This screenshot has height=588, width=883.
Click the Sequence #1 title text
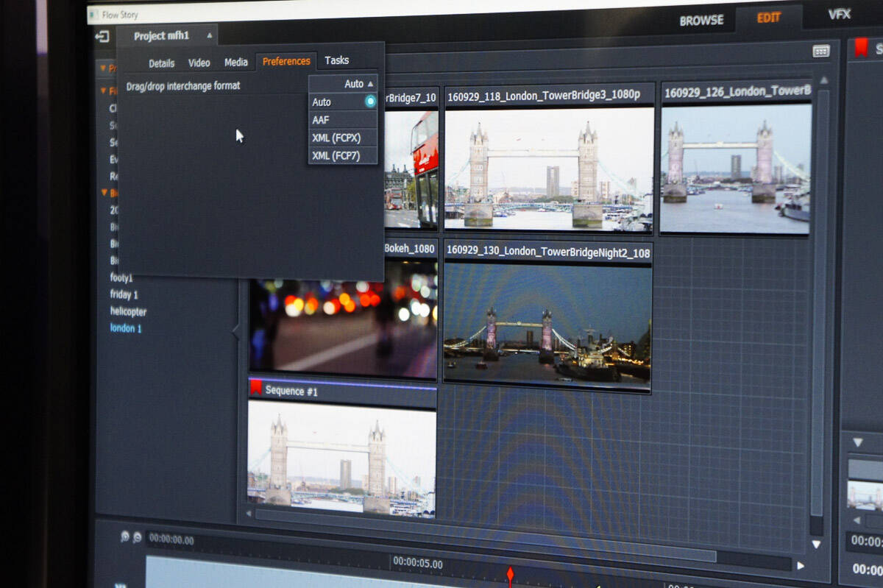pyautogui.click(x=291, y=392)
